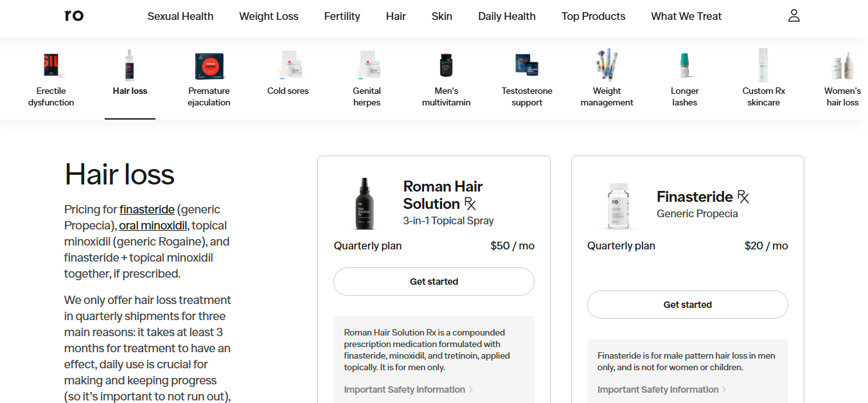The width and height of the screenshot is (868, 403).
Task: Select the Erectile dysfunction product icon
Action: click(51, 65)
